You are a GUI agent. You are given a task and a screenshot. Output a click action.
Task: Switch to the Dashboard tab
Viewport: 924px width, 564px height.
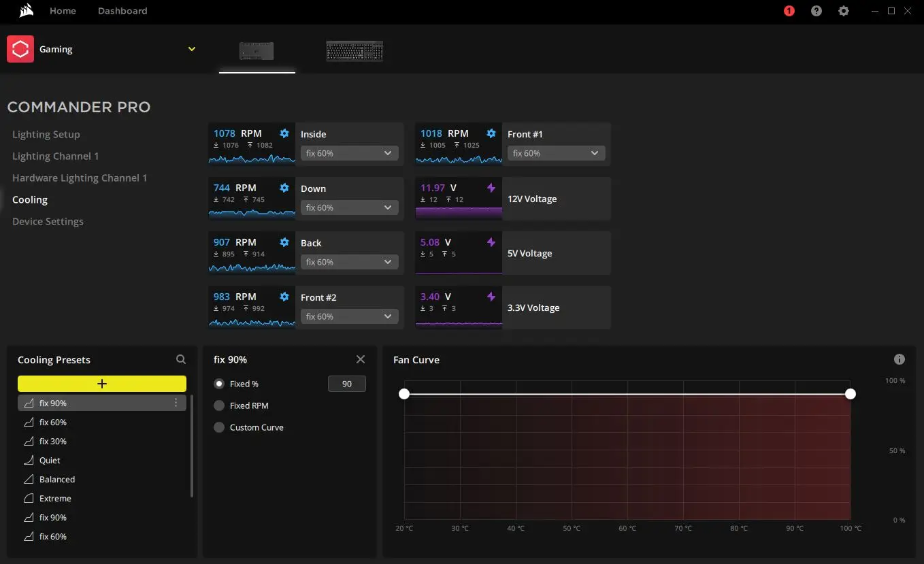[122, 11]
